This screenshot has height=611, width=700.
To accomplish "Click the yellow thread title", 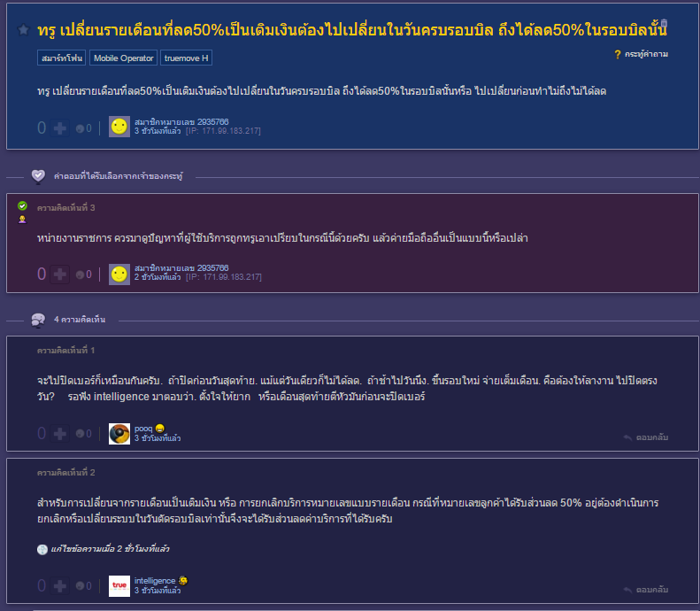I will tap(352, 30).
